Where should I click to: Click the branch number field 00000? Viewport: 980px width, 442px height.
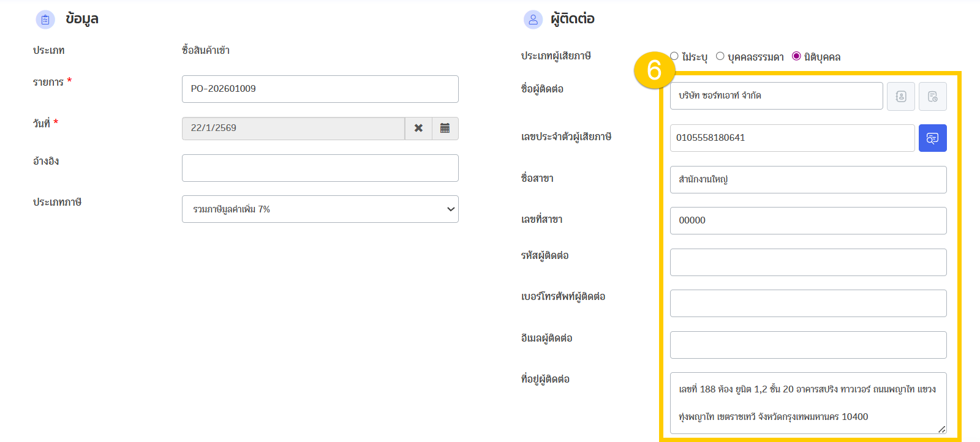coord(808,221)
